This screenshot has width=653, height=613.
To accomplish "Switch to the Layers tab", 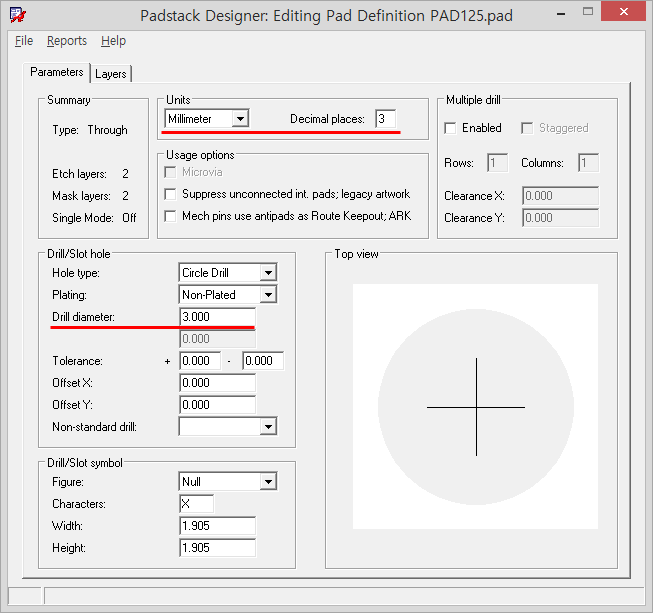I will tap(111, 74).
